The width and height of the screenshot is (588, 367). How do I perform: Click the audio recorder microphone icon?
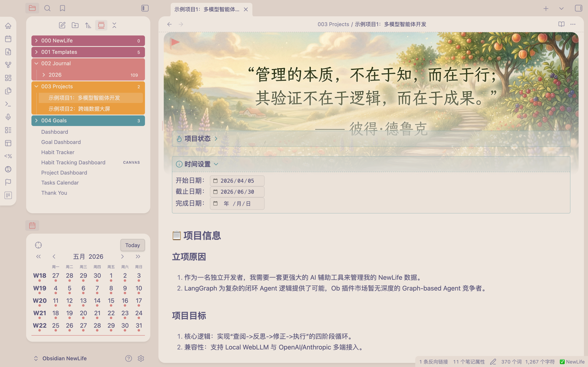point(8,117)
